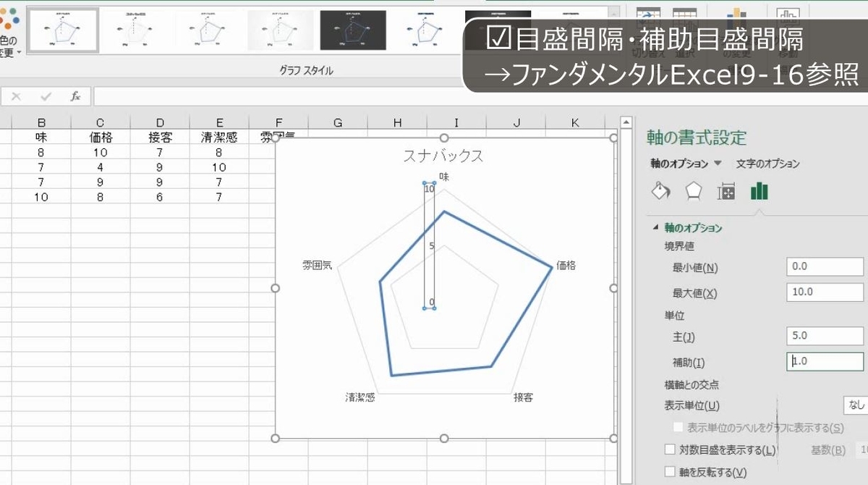Apply the gray gradient chart style thumbnail
Screen dimensions: 868x485
281,30
